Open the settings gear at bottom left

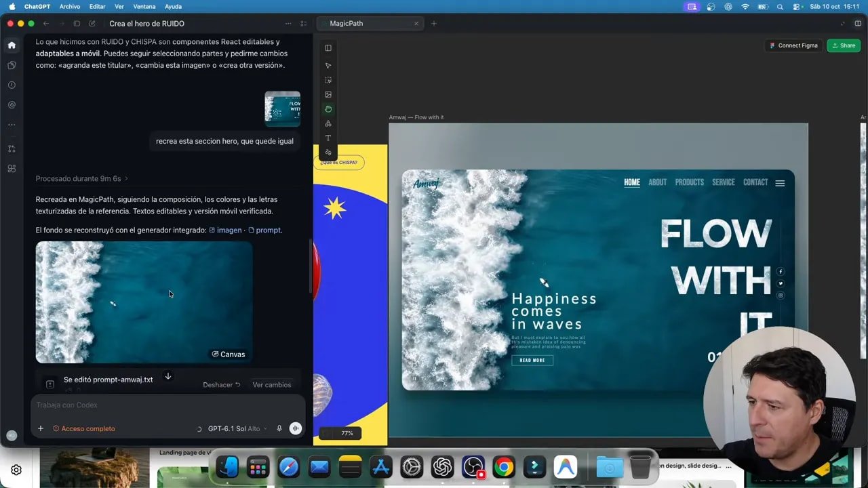click(x=16, y=470)
